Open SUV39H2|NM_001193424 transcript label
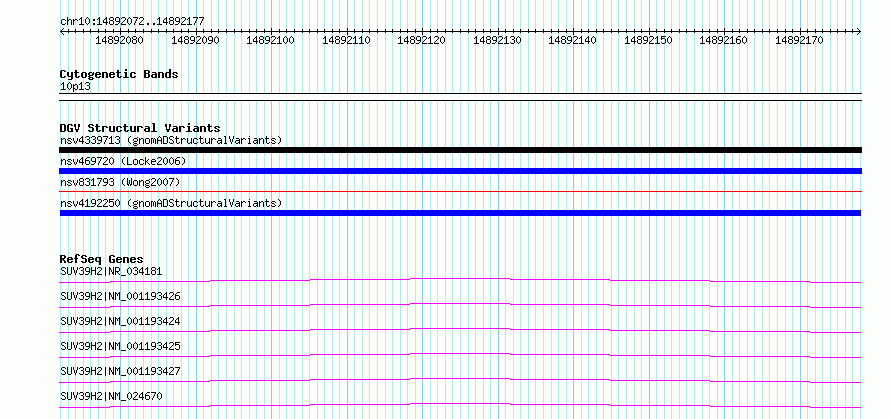This screenshot has height=419, width=890. click(120, 321)
